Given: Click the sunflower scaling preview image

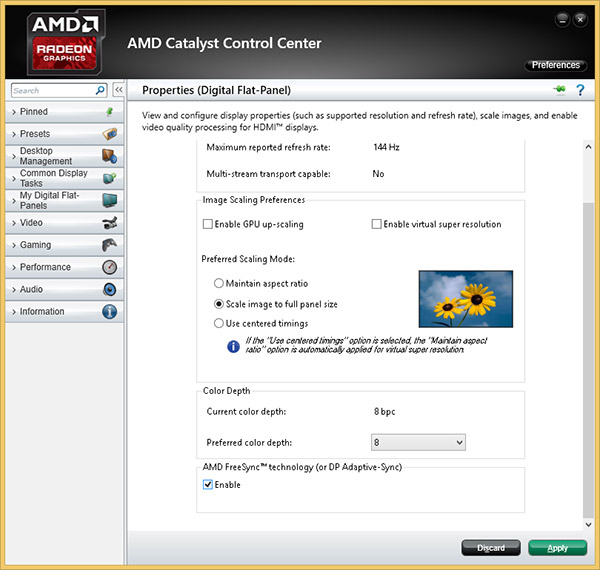Looking at the screenshot, I should [x=466, y=299].
